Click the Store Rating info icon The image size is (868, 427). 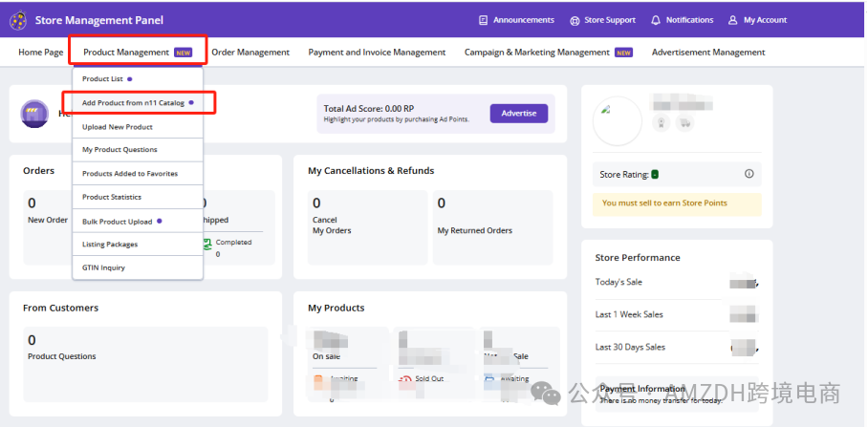749,174
